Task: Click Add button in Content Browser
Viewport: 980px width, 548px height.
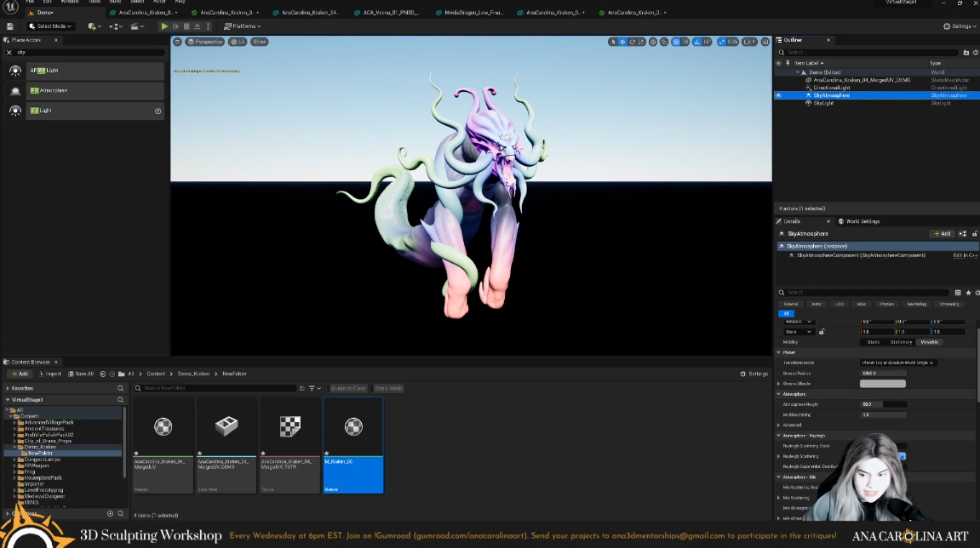Action: pos(20,374)
